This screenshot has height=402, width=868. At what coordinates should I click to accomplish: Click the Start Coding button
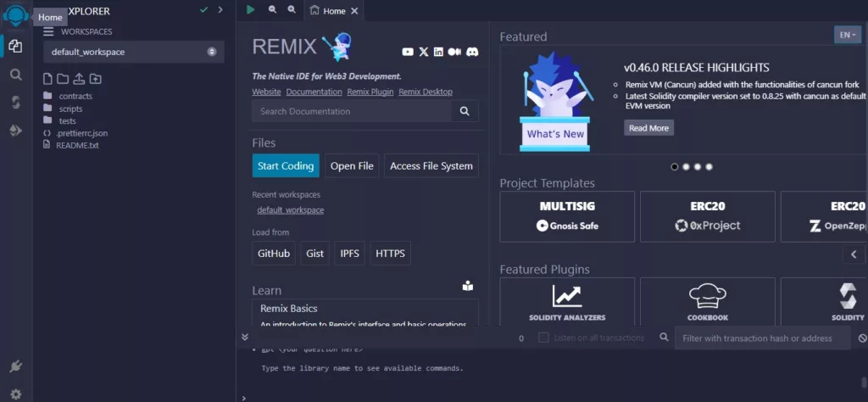(286, 165)
